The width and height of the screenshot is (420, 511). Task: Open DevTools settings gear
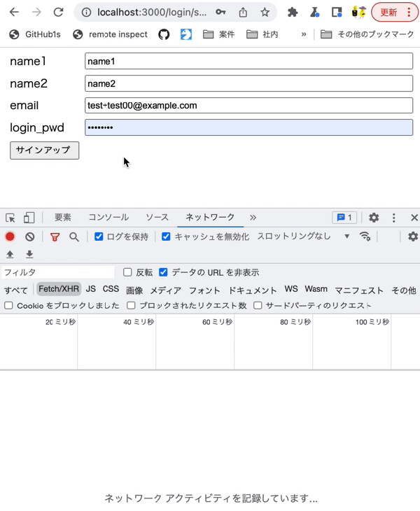tap(374, 218)
